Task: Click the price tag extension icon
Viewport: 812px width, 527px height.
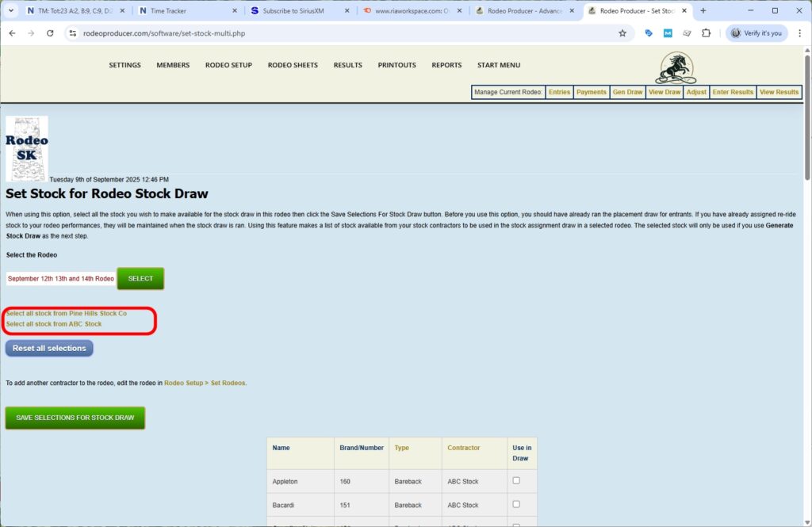Action: pyautogui.click(x=649, y=34)
